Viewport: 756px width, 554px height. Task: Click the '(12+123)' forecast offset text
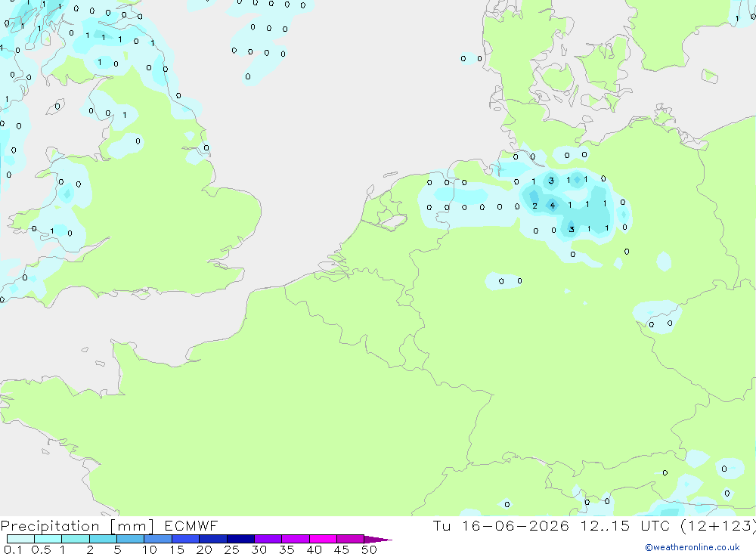(x=718, y=526)
